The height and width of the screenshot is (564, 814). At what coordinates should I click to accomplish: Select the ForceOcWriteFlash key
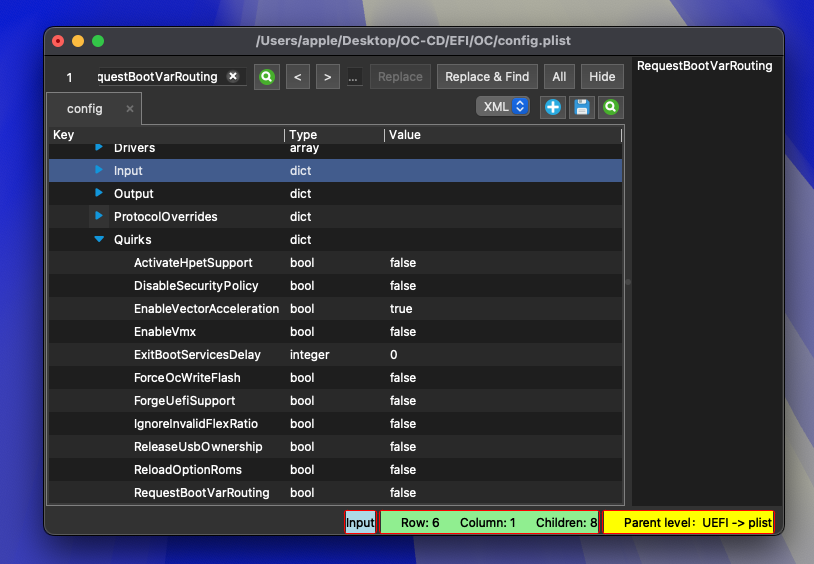click(187, 378)
